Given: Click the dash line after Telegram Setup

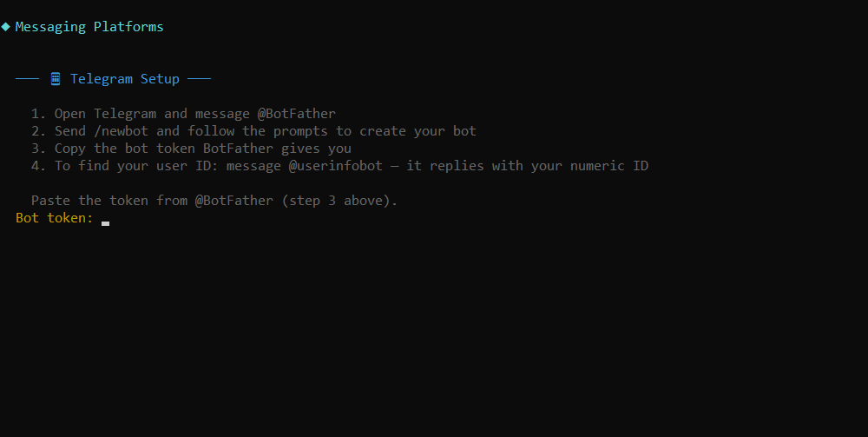Looking at the screenshot, I should pyautogui.click(x=200, y=79).
